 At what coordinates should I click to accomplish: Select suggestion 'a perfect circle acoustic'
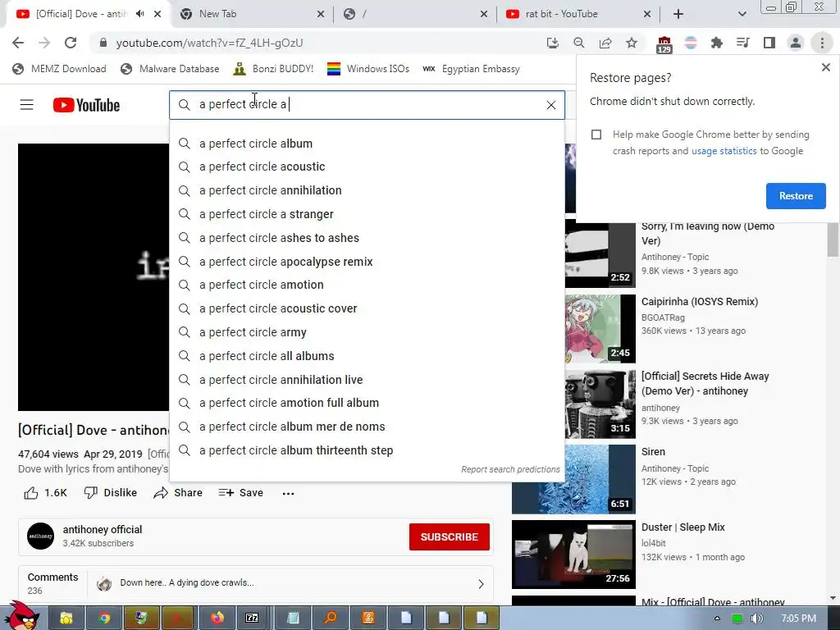(367, 167)
